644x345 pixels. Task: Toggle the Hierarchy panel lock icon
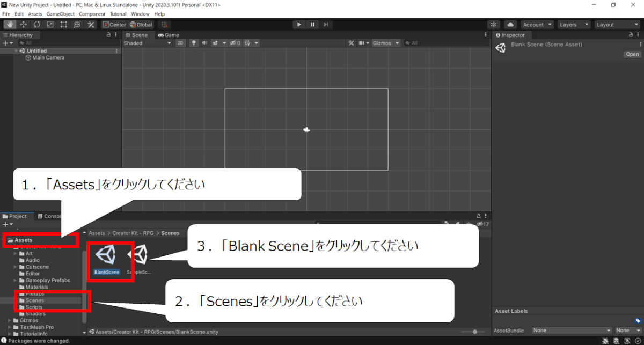[108, 35]
